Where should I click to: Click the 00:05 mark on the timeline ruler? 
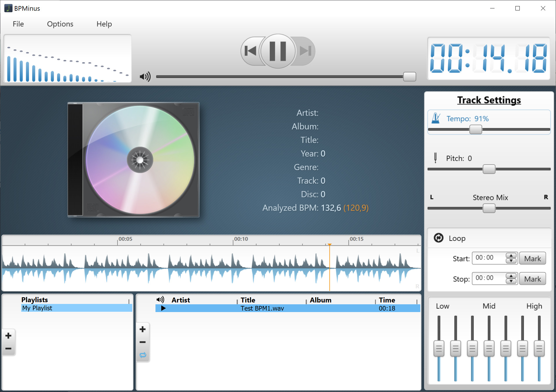pos(125,239)
